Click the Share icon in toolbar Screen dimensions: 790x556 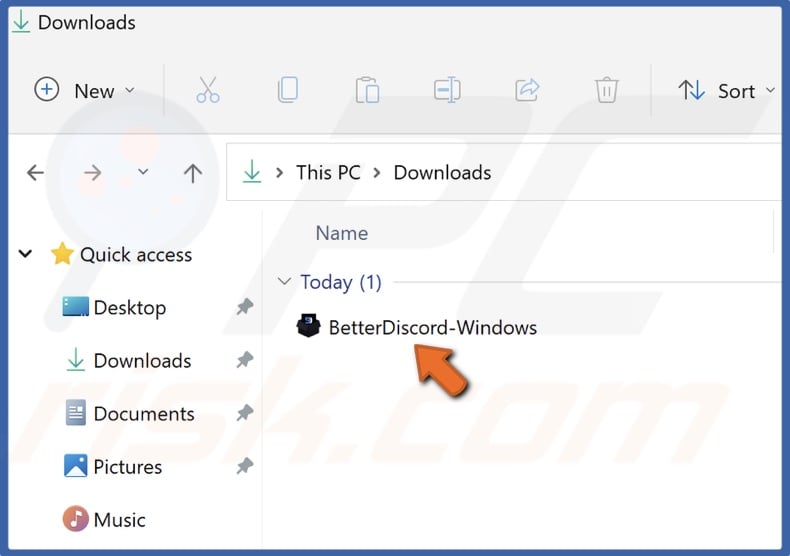[x=527, y=90]
